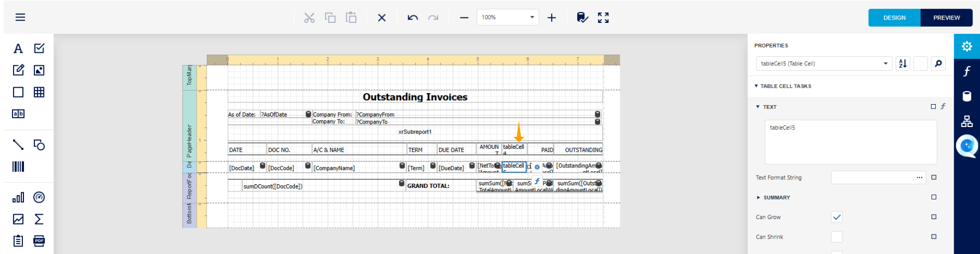This screenshot has width=980, height=254.
Task: Open the hamburger menu
Action: pos(20,17)
